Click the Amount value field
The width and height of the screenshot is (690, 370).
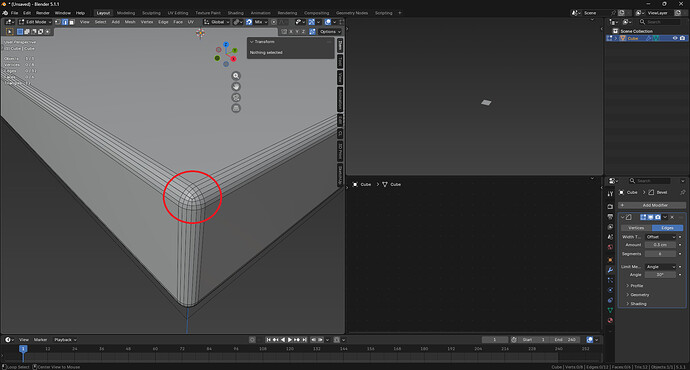(660, 245)
